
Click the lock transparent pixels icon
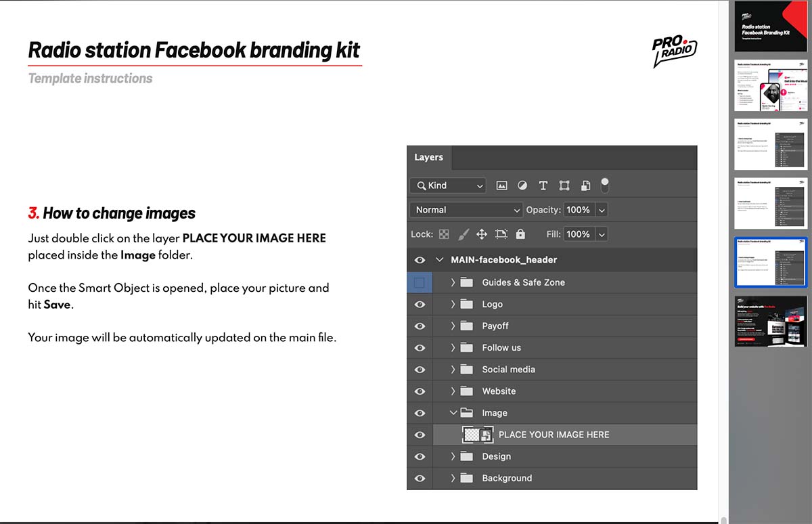pos(444,234)
